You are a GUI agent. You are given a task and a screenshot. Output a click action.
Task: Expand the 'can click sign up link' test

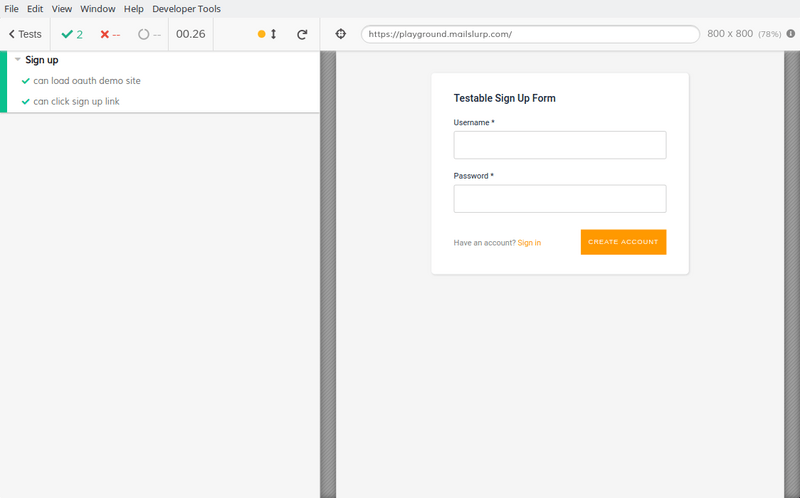click(x=76, y=102)
